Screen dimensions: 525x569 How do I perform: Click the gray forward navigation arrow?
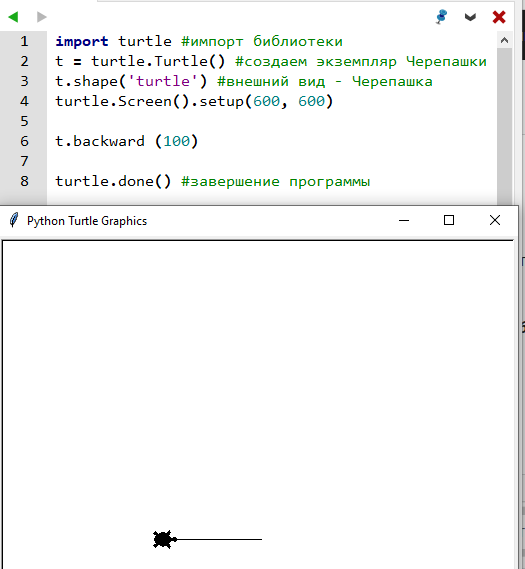42,17
